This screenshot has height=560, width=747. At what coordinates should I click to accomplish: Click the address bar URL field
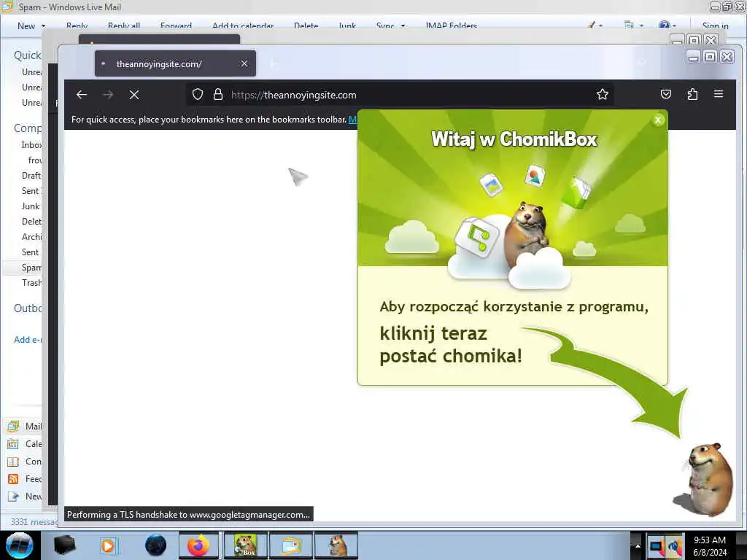[x=400, y=95]
